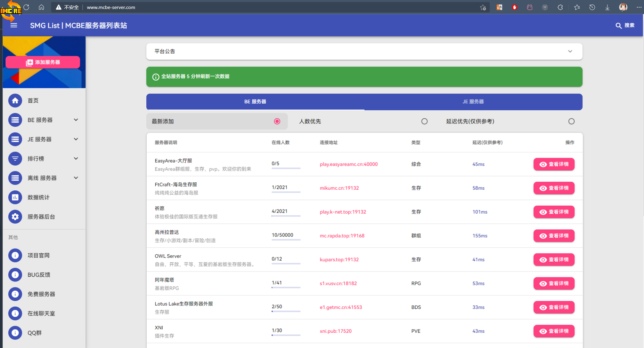The width and height of the screenshot is (644, 348).
Task: Click the search magnifier icon
Action: [618, 25]
